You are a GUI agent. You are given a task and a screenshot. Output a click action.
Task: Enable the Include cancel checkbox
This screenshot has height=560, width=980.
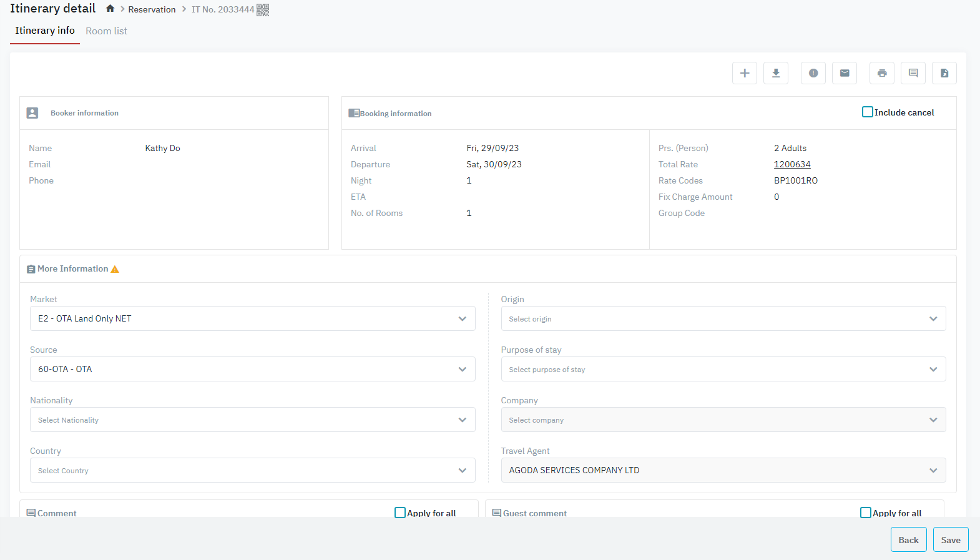(x=868, y=112)
